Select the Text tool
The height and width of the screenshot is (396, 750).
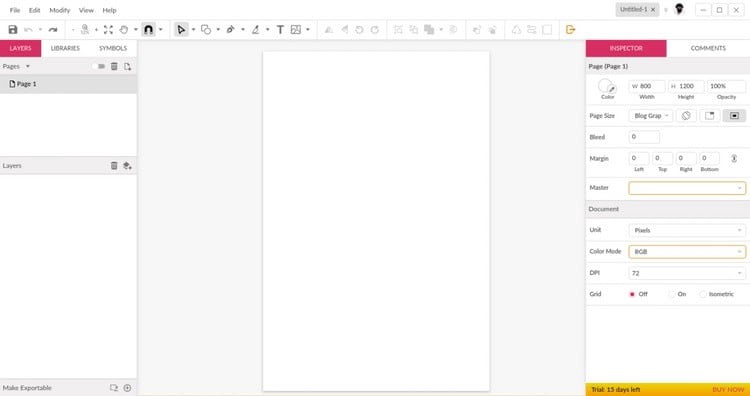[280, 30]
